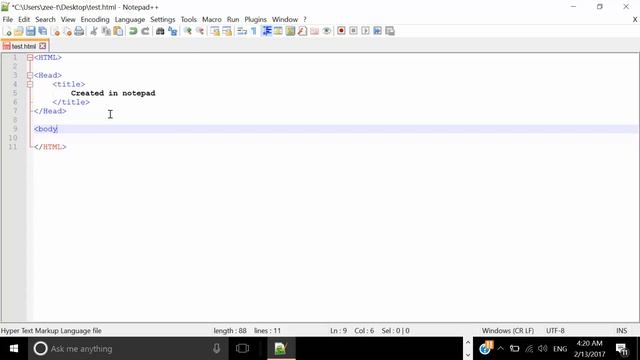
Task: Open the File menu
Action: (x=7, y=20)
